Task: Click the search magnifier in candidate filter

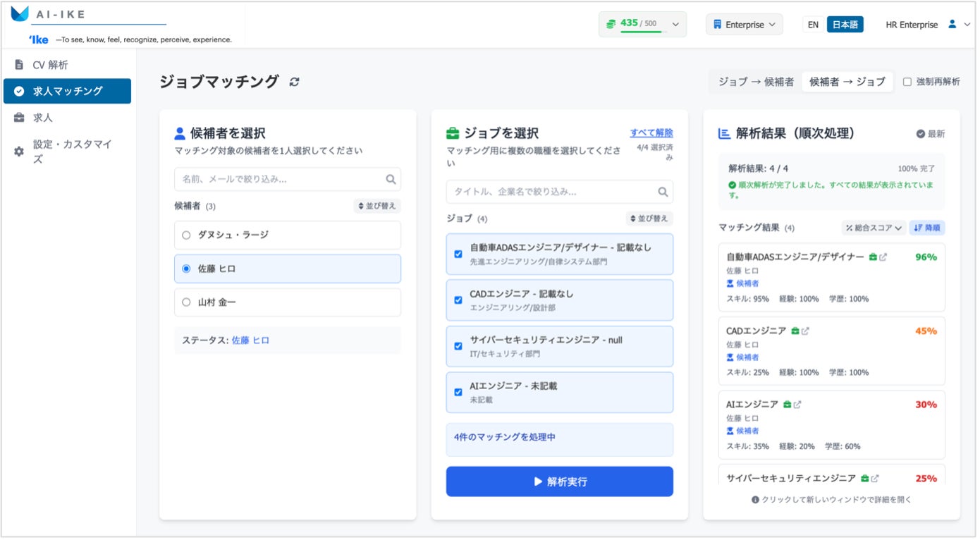Action: pos(391,179)
